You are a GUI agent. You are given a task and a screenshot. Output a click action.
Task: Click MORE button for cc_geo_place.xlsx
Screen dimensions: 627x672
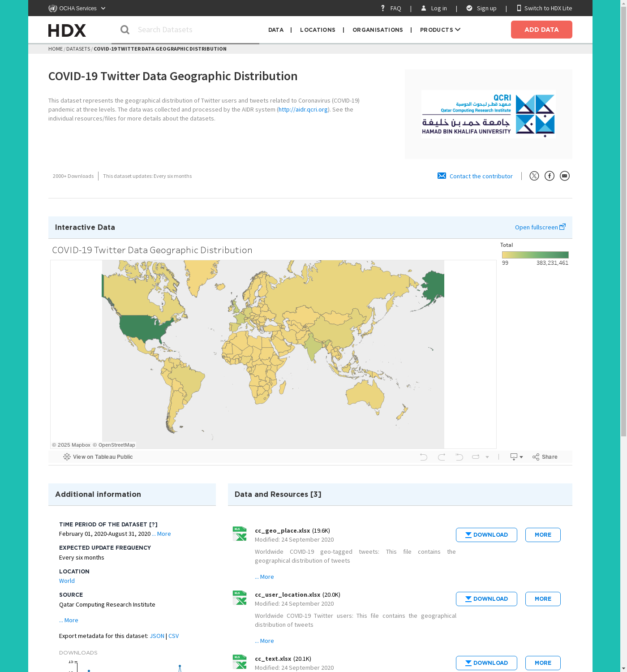(543, 535)
